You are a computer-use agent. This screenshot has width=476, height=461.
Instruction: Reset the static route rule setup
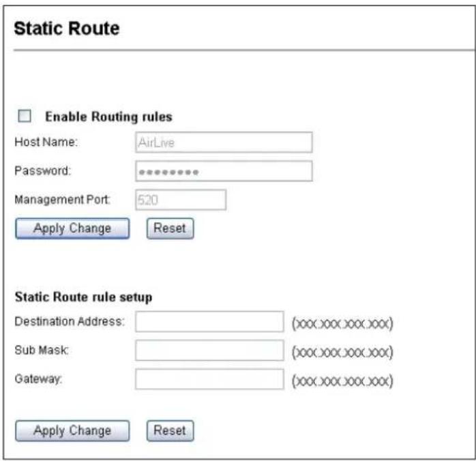coord(170,430)
